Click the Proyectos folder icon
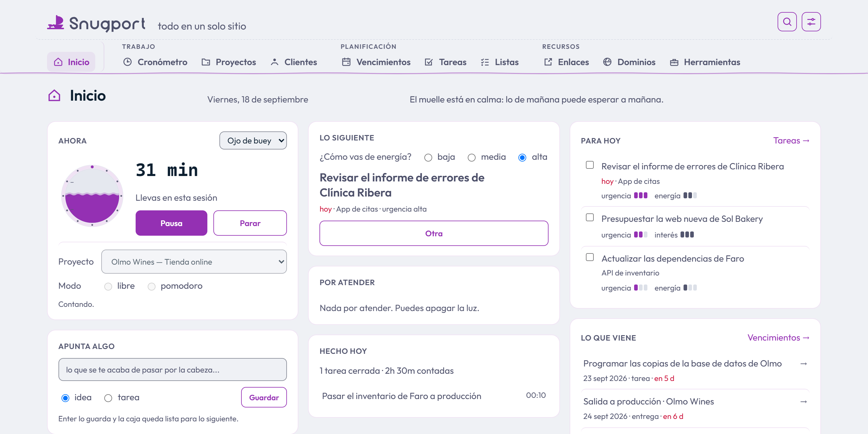 [x=206, y=62]
